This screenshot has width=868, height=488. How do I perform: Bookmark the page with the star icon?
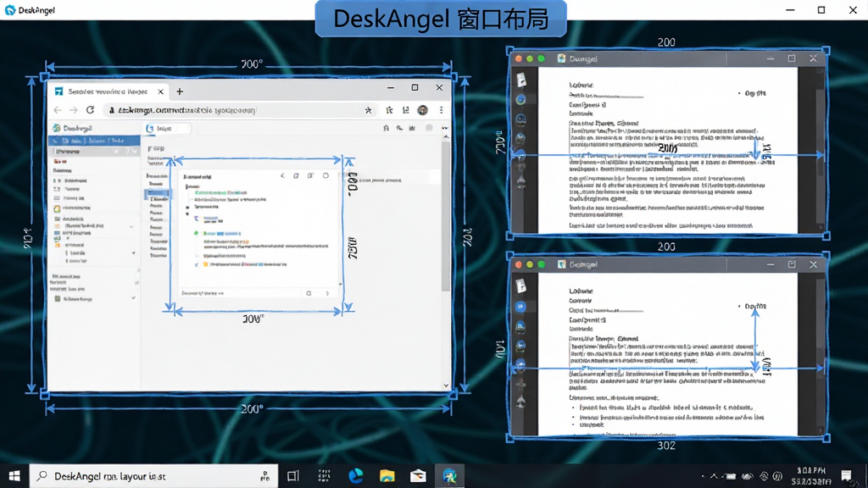click(368, 110)
